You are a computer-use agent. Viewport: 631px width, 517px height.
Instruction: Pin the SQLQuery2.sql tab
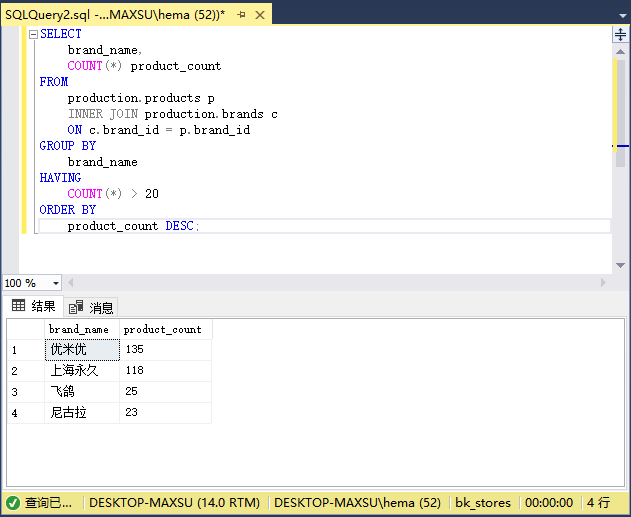point(241,15)
